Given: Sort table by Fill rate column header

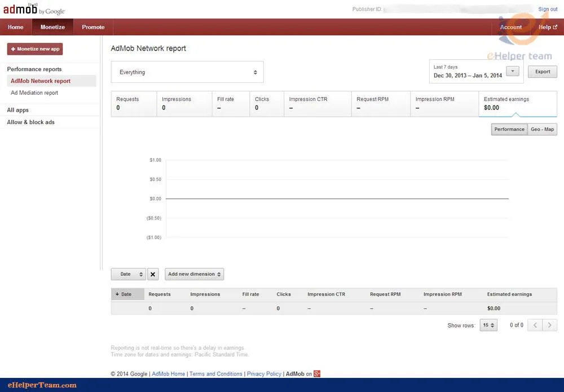Looking at the screenshot, I should 251,294.
